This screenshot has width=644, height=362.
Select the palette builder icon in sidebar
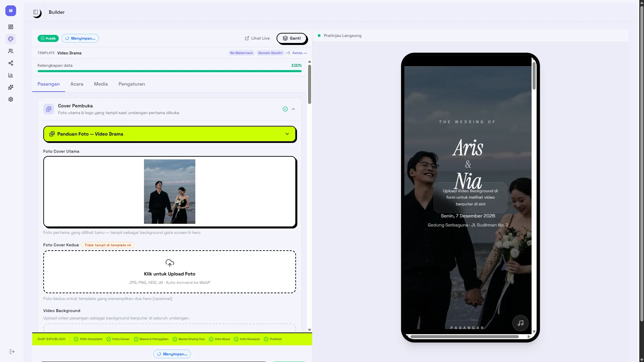[11, 39]
